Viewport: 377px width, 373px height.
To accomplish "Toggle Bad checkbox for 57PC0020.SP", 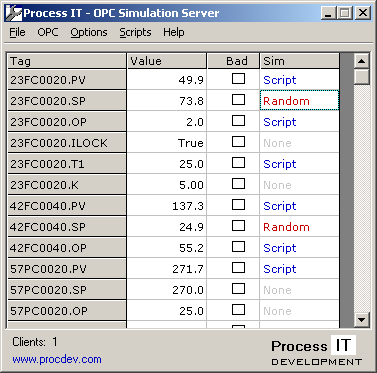I will (238, 289).
